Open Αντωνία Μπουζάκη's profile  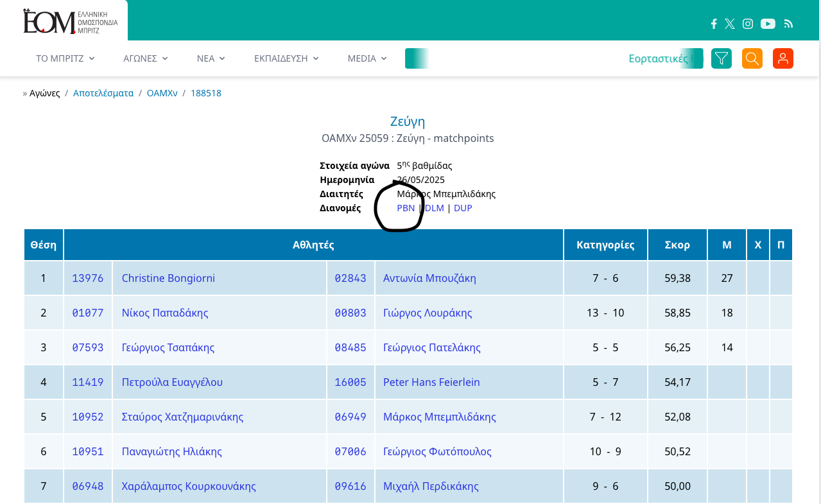click(429, 278)
